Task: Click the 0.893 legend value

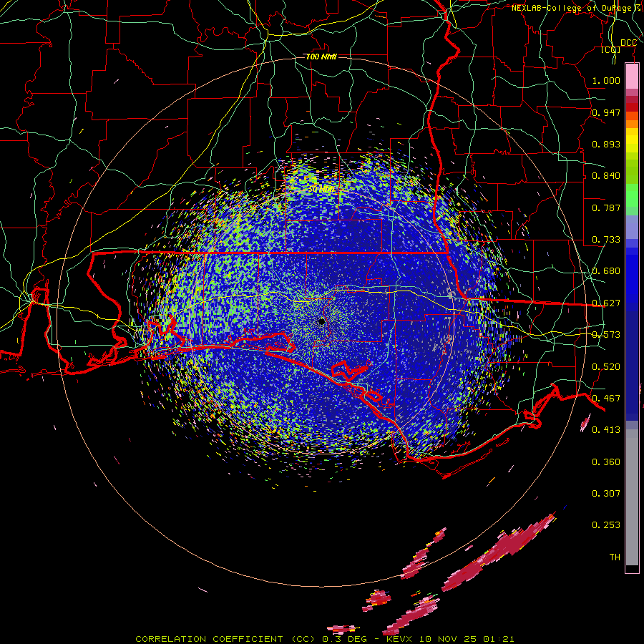Action: click(x=606, y=144)
